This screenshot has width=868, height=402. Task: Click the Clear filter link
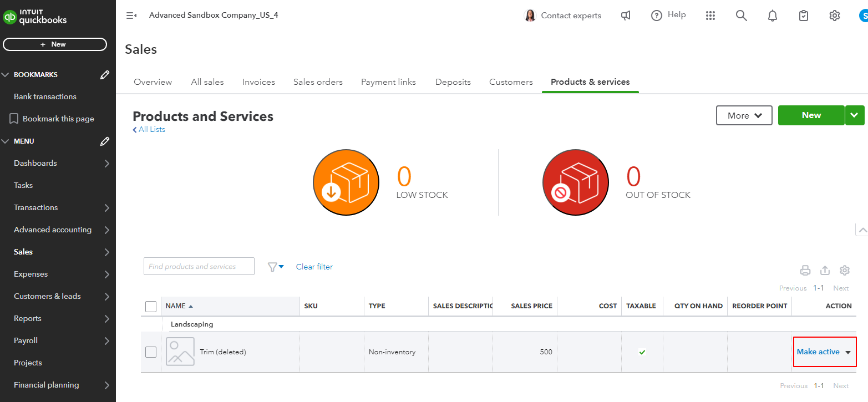tap(314, 267)
